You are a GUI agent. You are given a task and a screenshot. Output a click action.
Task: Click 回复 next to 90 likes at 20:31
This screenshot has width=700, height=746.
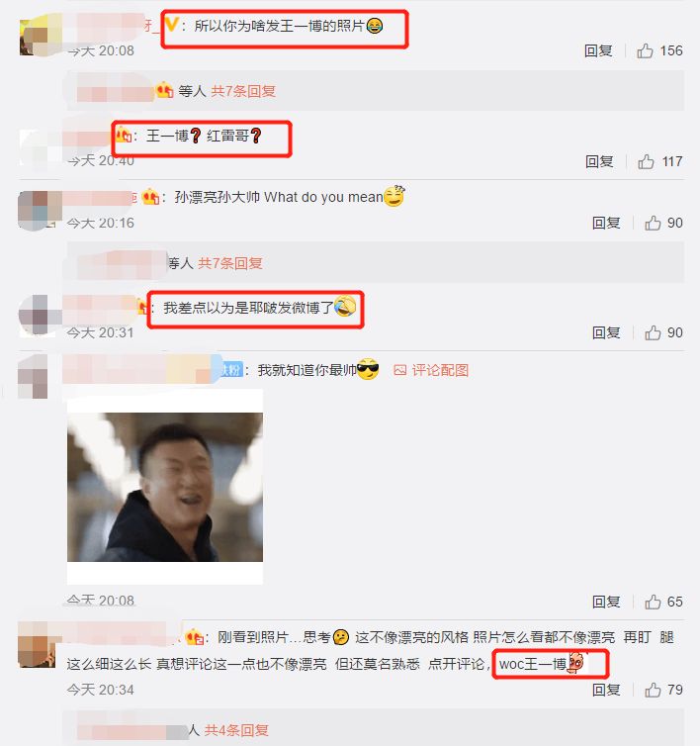coord(606,333)
